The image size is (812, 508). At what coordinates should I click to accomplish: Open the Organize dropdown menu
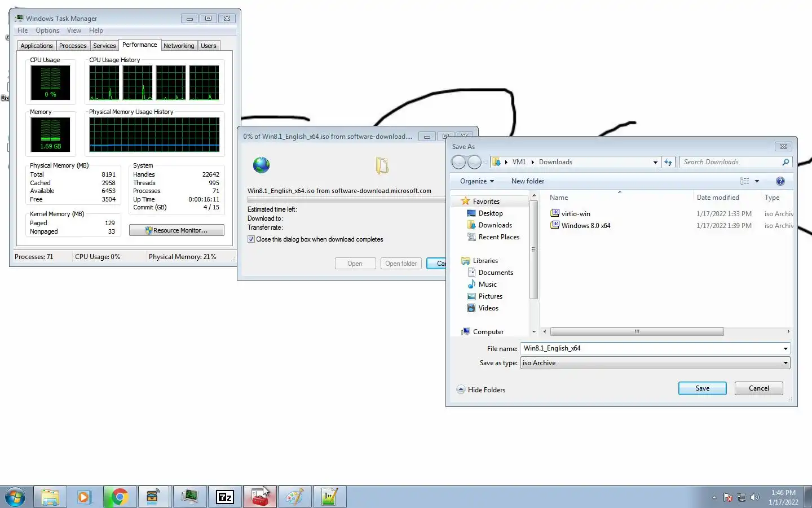(477, 181)
